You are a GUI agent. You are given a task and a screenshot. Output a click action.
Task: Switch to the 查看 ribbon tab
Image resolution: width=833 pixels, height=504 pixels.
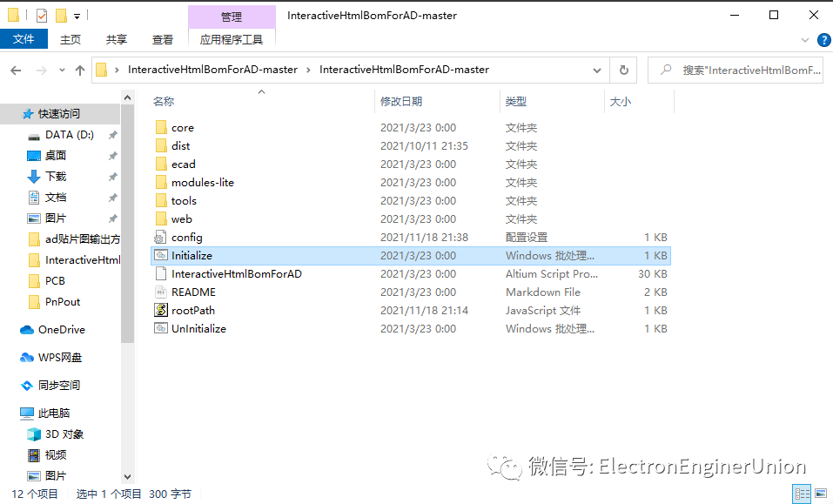163,40
